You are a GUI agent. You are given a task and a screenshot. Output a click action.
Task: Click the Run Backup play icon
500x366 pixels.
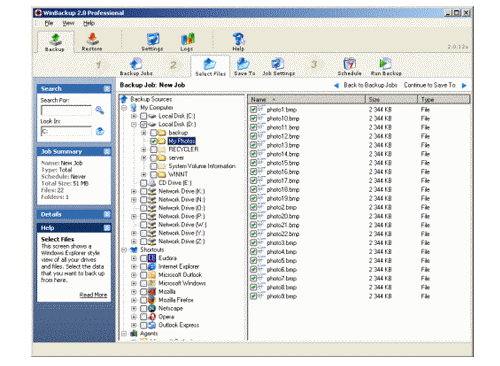pos(385,63)
